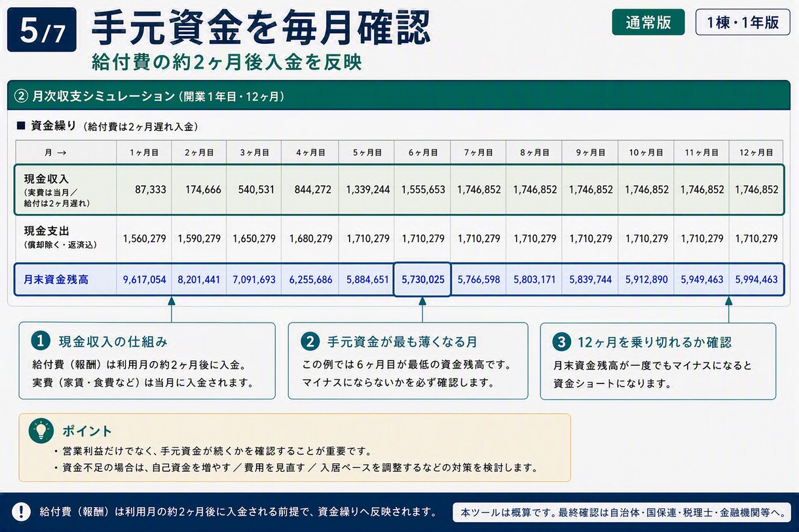This screenshot has width=799, height=532.
Task: Click the balance value 5,994,463
Action: click(756, 279)
